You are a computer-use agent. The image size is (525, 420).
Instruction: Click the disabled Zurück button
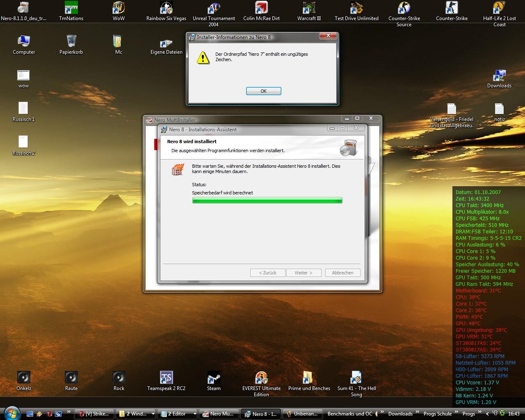pyautogui.click(x=267, y=273)
